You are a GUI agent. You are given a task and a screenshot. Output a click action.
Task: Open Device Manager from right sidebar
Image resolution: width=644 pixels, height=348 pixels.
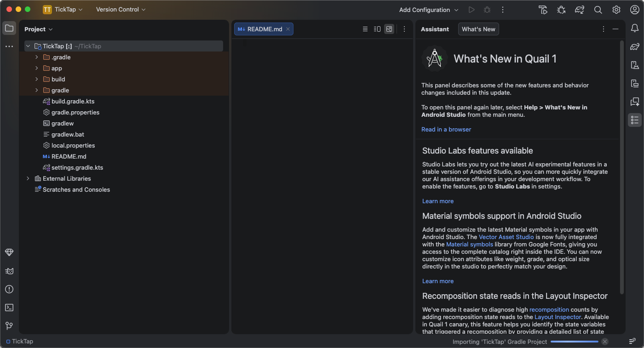pos(635,65)
